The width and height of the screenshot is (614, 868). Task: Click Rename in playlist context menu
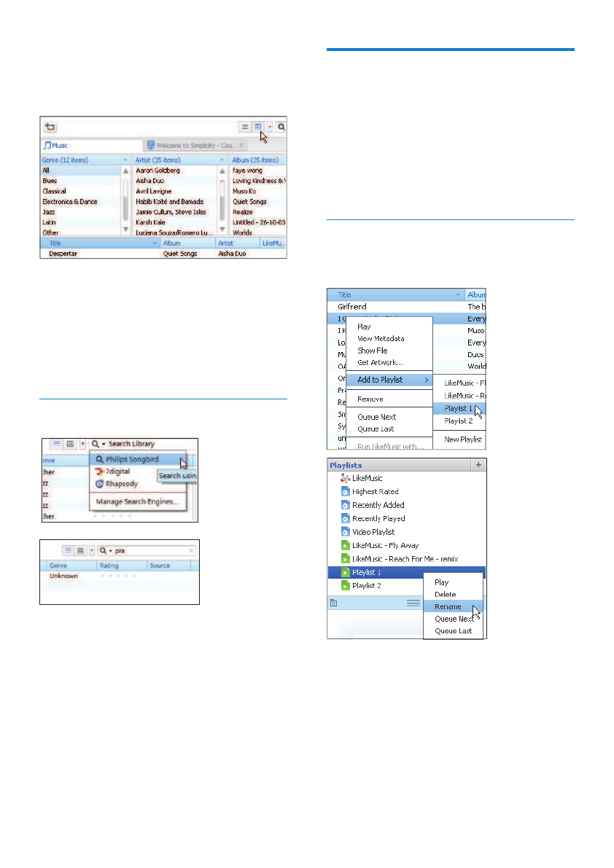(447, 606)
